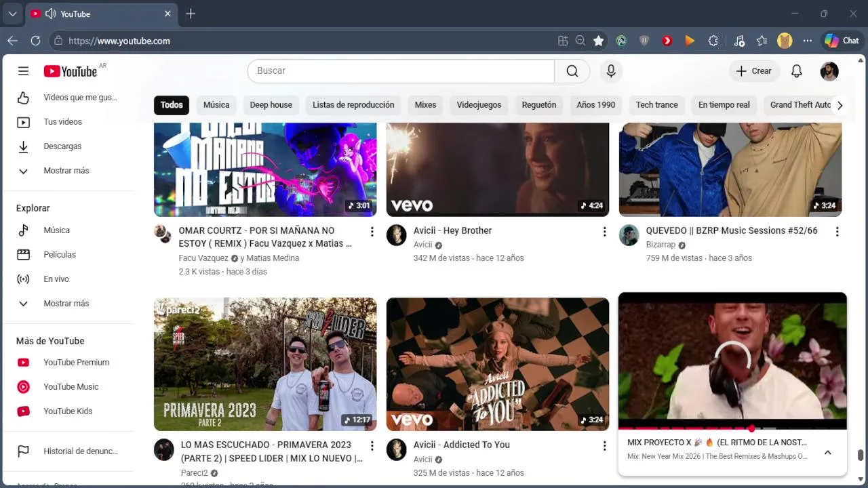Open options menu for Lo Mas Escuchado video

coord(372,446)
